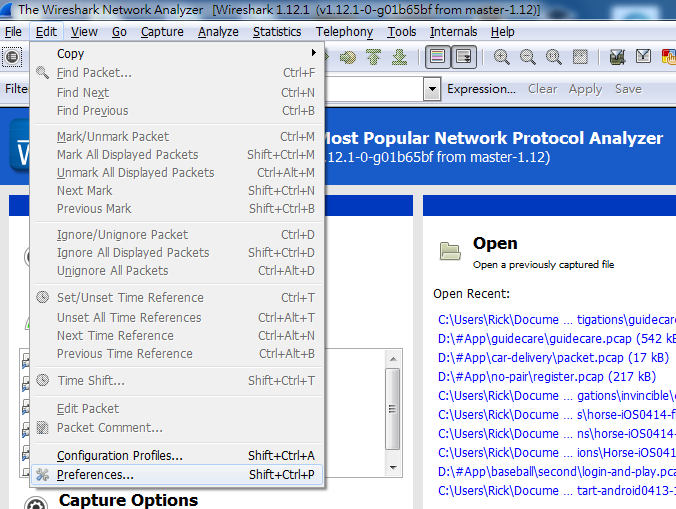The image size is (676, 509).
Task: Click the capture interfaces list icon
Action: 12,56
